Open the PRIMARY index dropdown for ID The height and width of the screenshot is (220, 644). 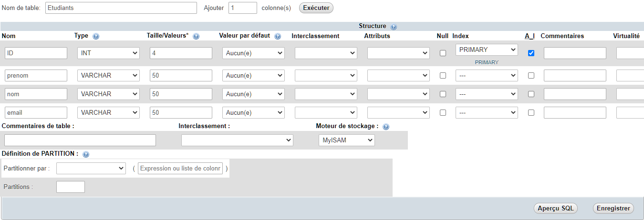487,50
